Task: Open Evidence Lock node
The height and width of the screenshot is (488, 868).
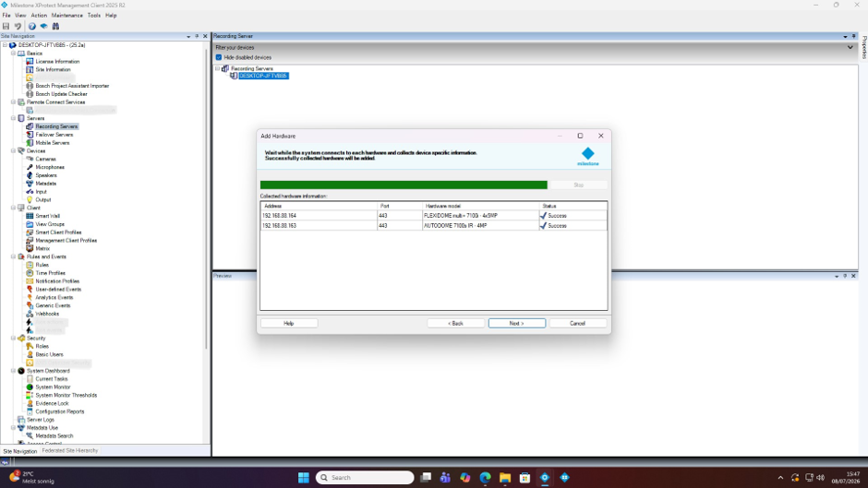Action: tap(52, 403)
